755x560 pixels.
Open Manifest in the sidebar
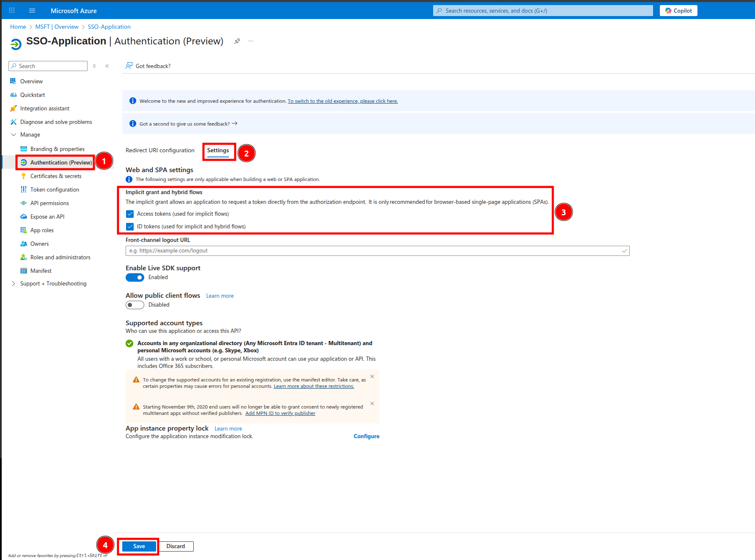(41, 271)
